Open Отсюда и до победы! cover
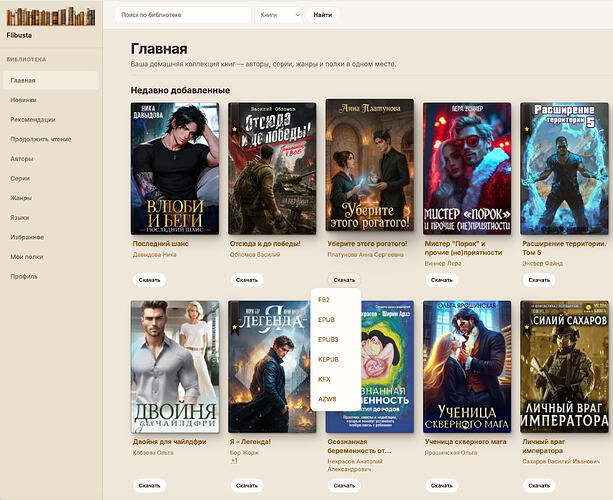 tap(272, 168)
